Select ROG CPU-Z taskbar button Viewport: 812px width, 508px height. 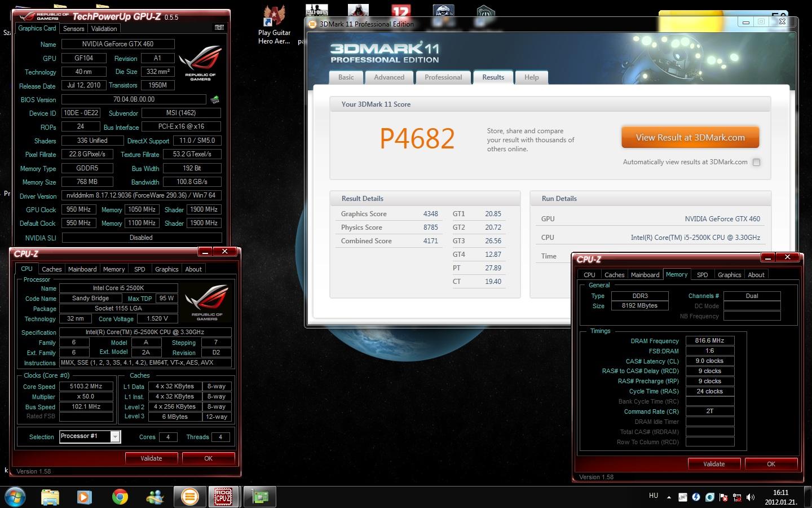click(224, 497)
